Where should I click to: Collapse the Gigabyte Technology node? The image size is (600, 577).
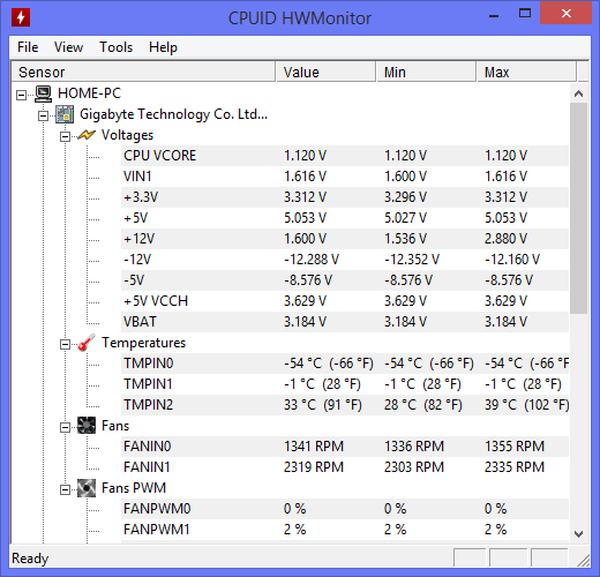pos(43,115)
